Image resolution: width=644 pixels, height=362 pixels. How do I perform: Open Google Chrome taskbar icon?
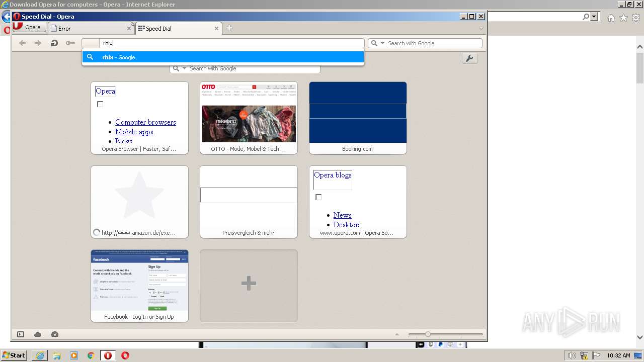click(x=91, y=355)
